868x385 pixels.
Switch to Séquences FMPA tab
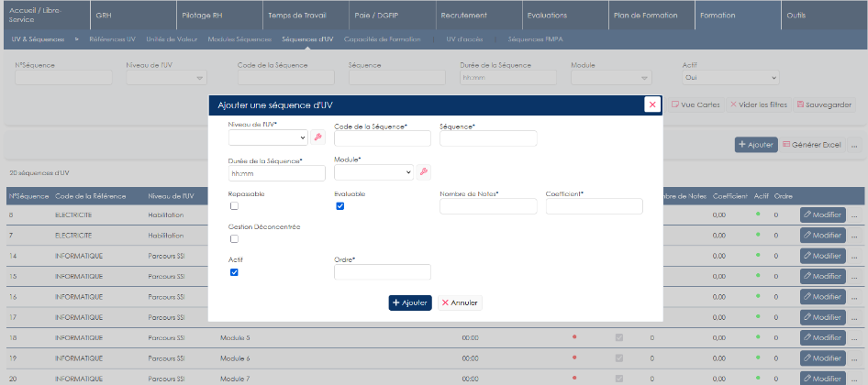(536, 39)
